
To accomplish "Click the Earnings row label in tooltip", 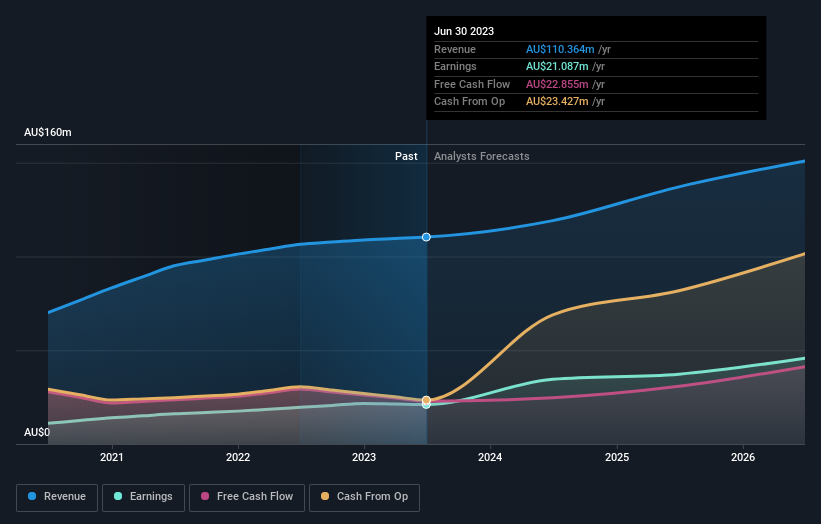I will click(x=456, y=66).
